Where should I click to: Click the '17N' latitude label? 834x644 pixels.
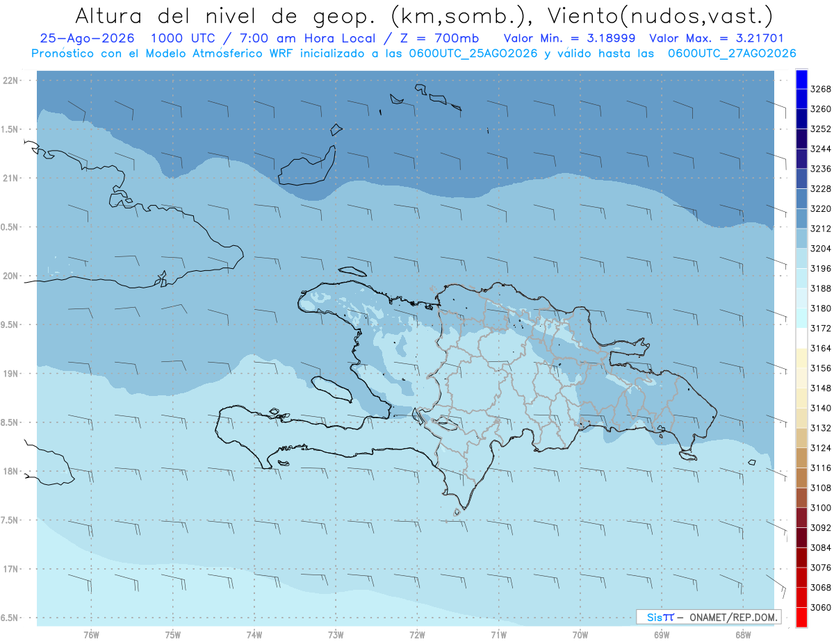coord(12,569)
